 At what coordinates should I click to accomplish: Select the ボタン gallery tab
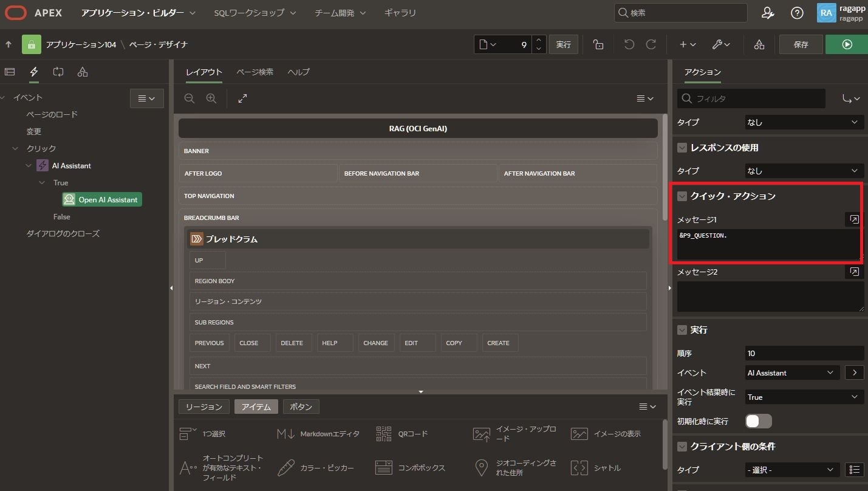click(x=301, y=407)
